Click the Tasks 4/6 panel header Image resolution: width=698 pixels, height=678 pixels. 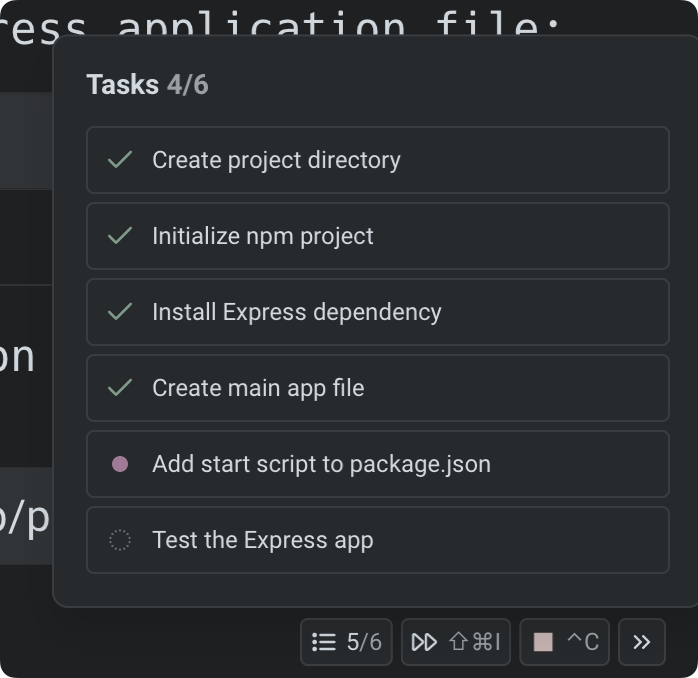tap(147, 85)
